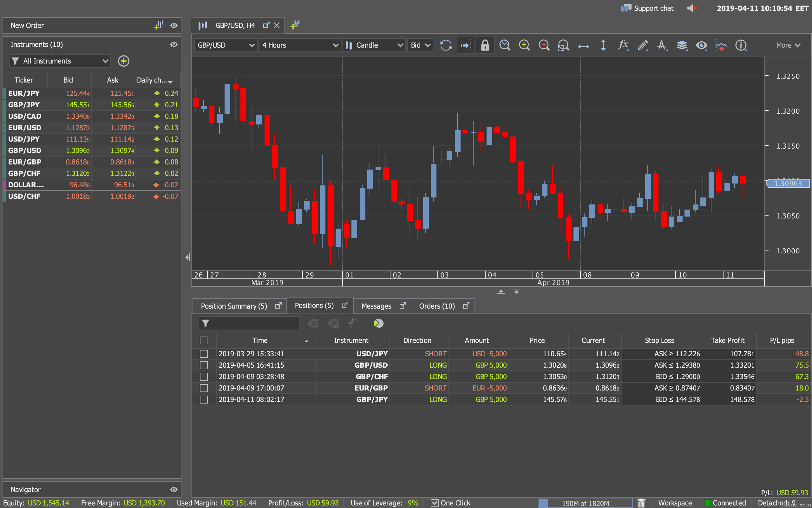The width and height of the screenshot is (812, 508).
Task: Click the 1.30963 current price marker
Action: (788, 184)
